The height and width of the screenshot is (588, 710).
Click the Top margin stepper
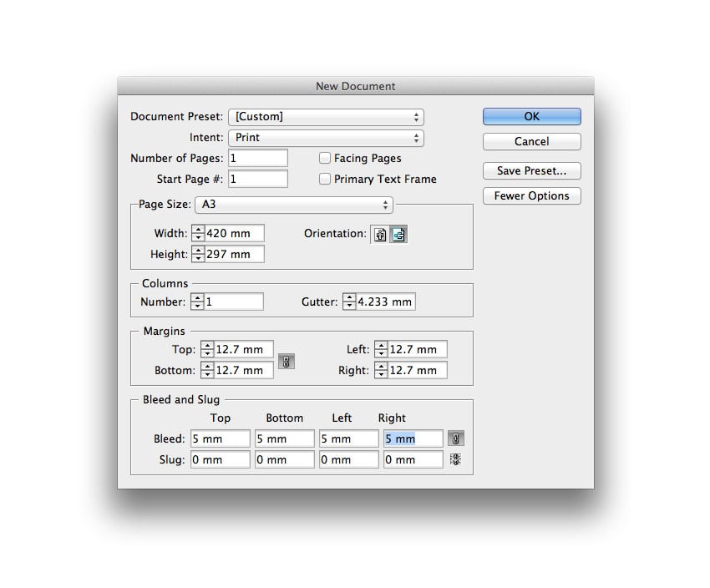point(207,349)
